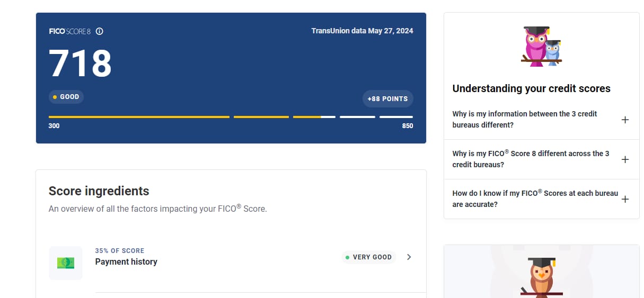Expand the 3 credit bureaus information question
644x298 pixels.
pyautogui.click(x=625, y=120)
